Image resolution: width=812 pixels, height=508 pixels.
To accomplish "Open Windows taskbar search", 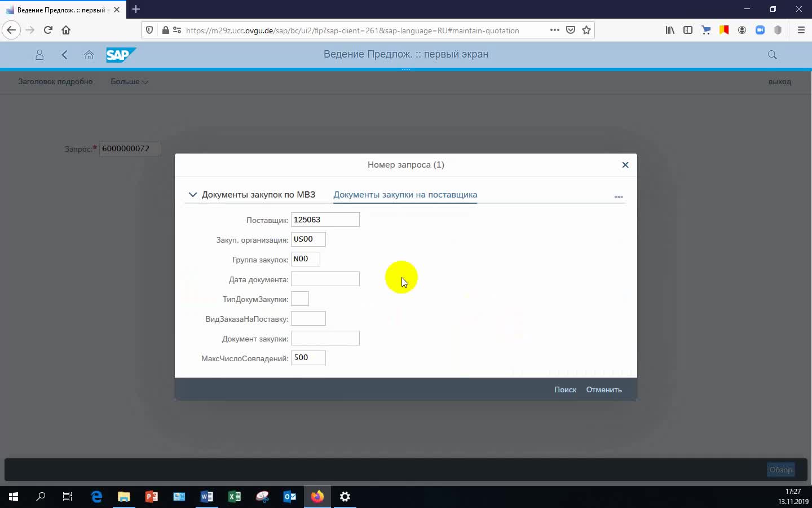I will [41, 497].
